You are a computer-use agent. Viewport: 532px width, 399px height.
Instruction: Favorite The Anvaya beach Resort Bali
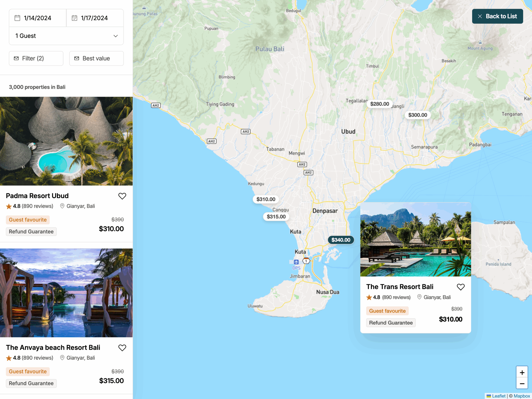tap(122, 348)
